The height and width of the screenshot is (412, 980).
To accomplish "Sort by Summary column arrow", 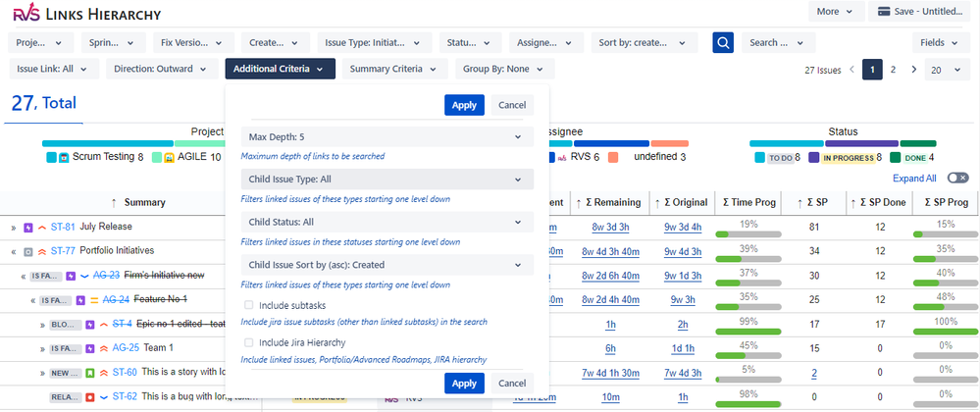I will coord(114,202).
